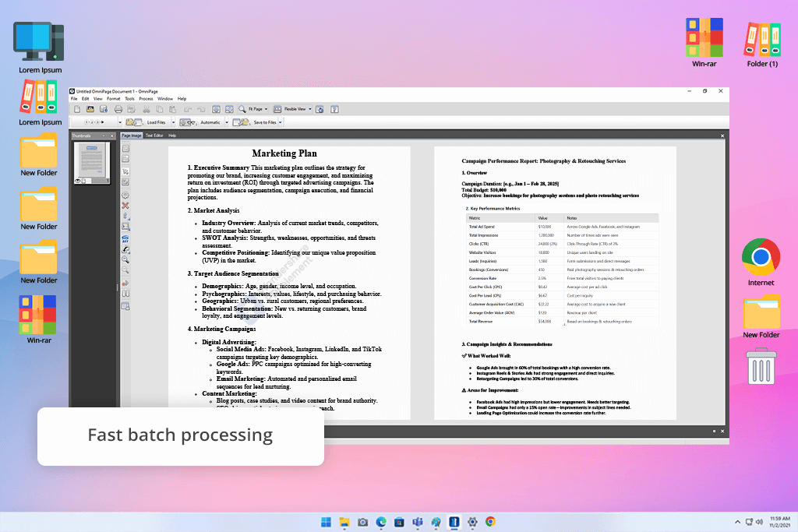Click the scissors Cut icon
The width and height of the screenshot is (798, 532).
point(146,109)
